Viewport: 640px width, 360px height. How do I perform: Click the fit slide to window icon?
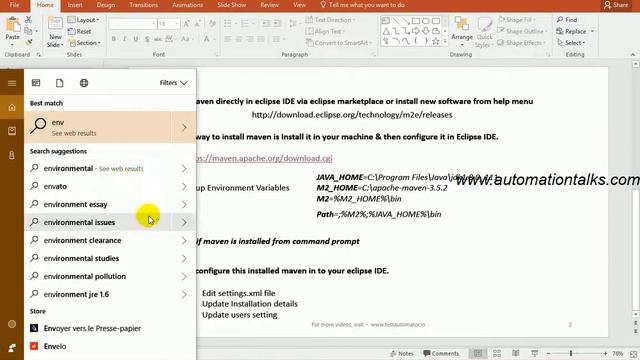click(633, 354)
